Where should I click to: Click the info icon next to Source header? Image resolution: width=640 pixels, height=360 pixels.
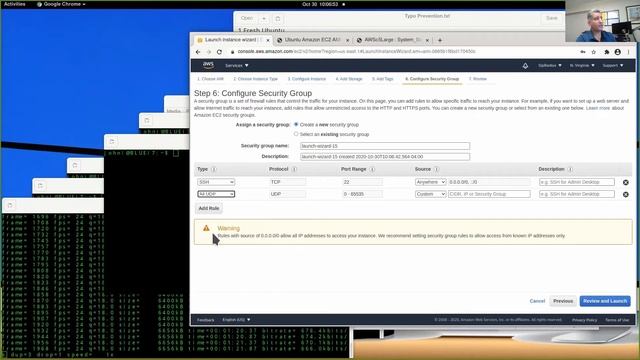tap(436, 169)
